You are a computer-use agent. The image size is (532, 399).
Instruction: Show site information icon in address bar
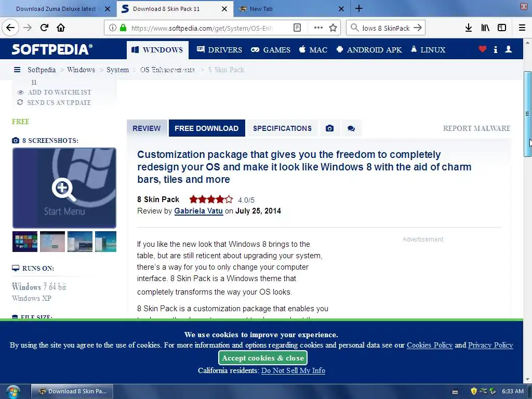(112, 28)
